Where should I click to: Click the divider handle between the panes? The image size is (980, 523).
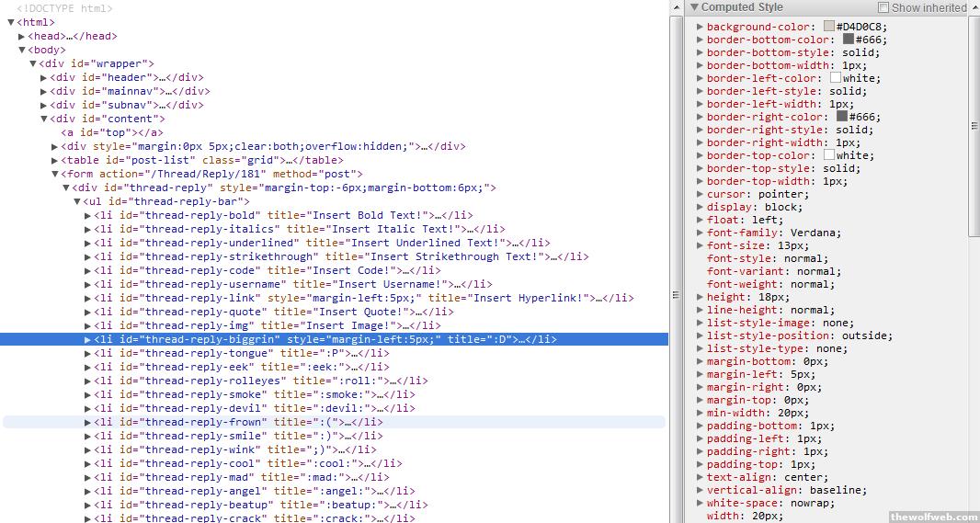[677, 294]
